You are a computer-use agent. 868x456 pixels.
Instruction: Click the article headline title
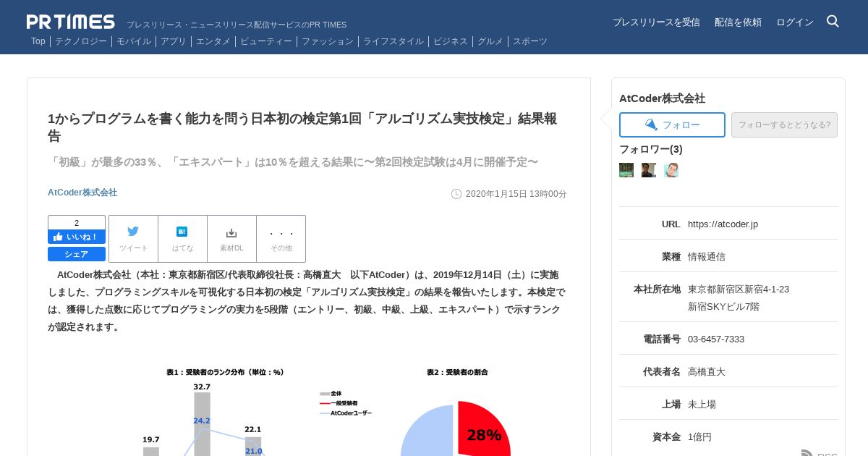click(302, 127)
